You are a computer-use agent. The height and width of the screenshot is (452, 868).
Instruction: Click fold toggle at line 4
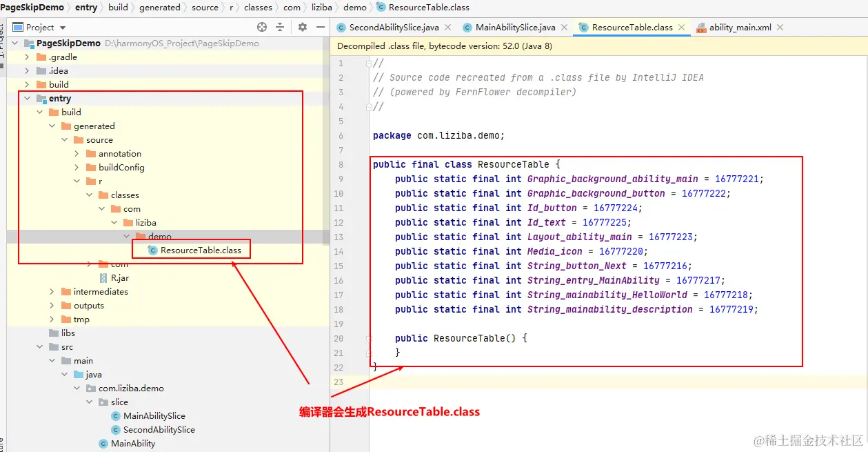click(x=370, y=106)
